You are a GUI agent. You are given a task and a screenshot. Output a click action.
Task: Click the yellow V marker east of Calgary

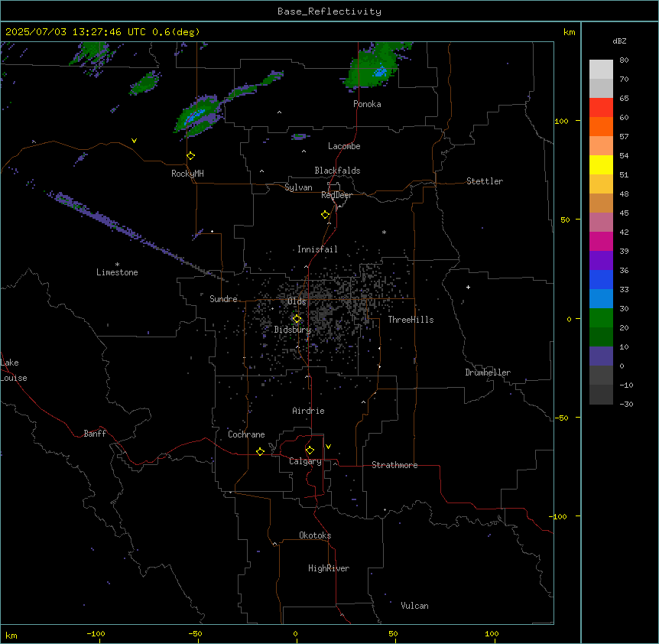pyautogui.click(x=328, y=447)
